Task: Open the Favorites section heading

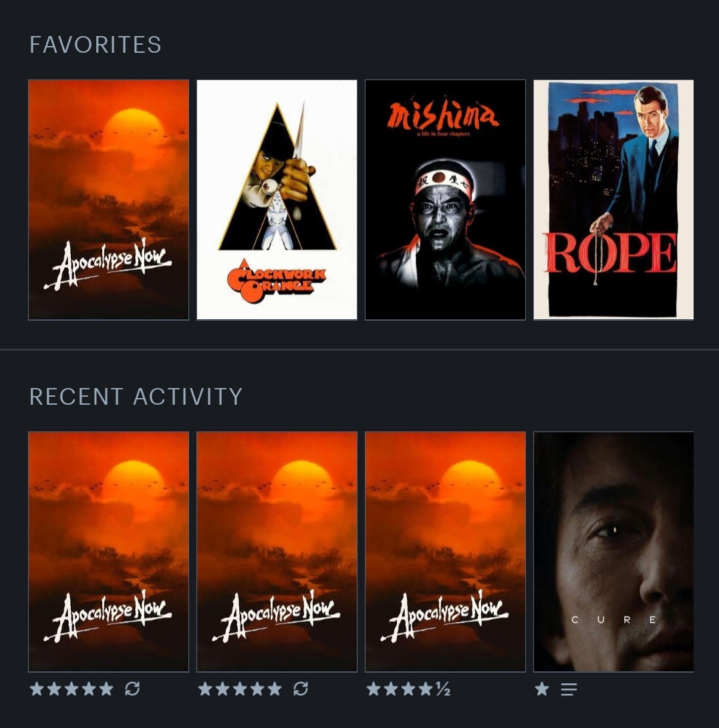Action: (95, 45)
